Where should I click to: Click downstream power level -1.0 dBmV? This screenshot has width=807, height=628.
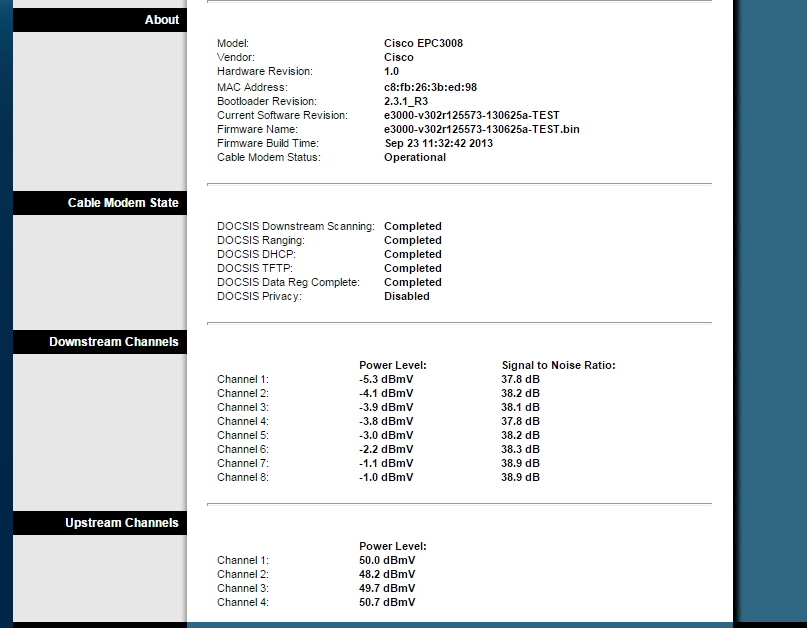pyautogui.click(x=386, y=477)
